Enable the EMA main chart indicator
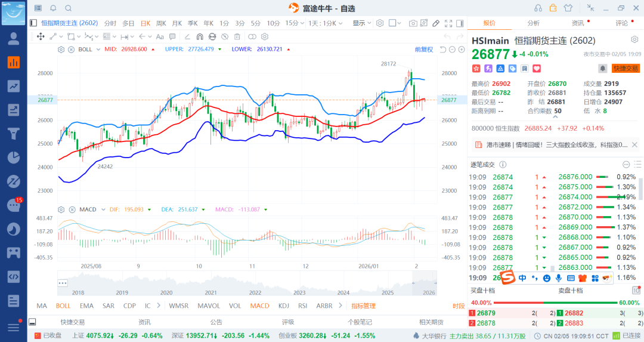Viewport: 644px width, 342px height. click(86, 306)
